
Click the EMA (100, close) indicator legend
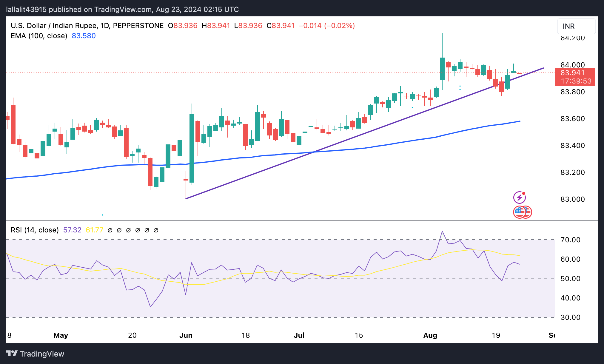coord(39,36)
